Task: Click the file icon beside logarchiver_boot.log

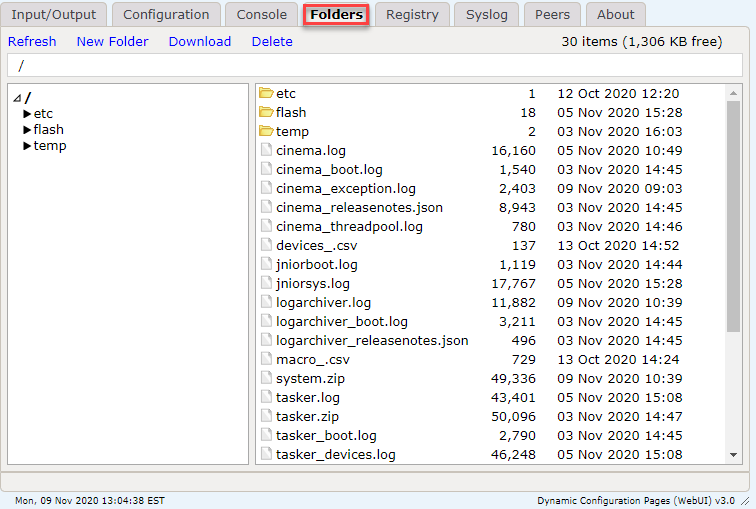Action: [x=266, y=321]
